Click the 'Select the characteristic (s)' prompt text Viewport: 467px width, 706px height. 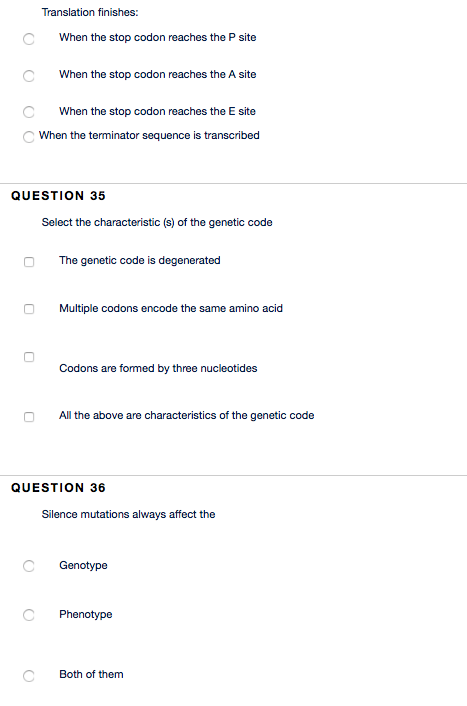pyautogui.click(x=157, y=222)
